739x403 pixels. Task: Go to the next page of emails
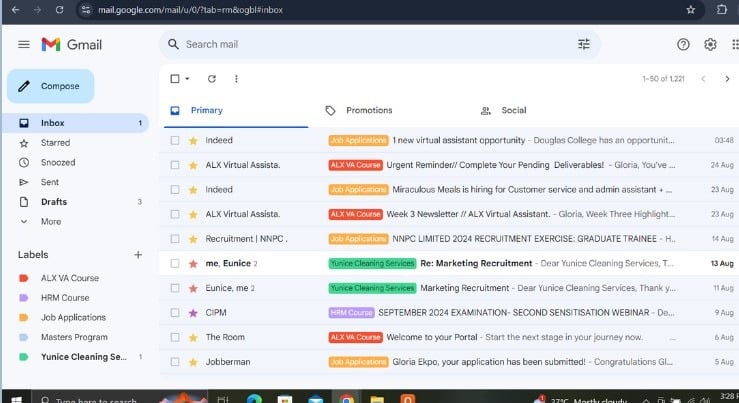727,78
